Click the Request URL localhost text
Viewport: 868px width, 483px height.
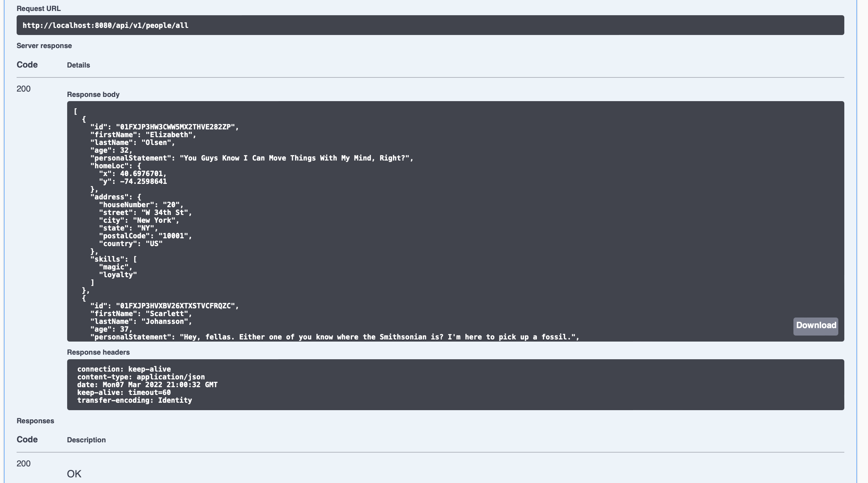tap(105, 25)
